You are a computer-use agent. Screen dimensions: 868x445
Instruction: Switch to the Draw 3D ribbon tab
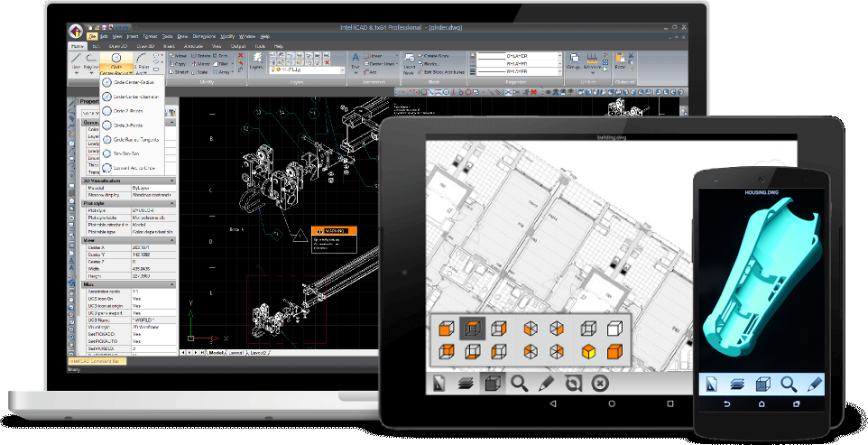(145, 46)
